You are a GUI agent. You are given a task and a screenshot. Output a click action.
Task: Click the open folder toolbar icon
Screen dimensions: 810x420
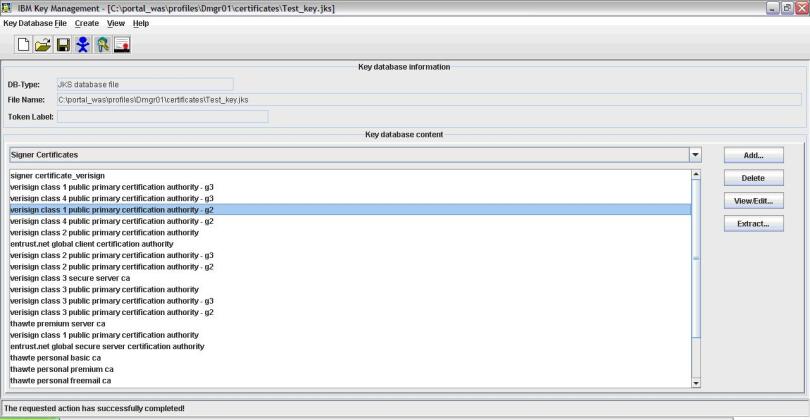(43, 45)
